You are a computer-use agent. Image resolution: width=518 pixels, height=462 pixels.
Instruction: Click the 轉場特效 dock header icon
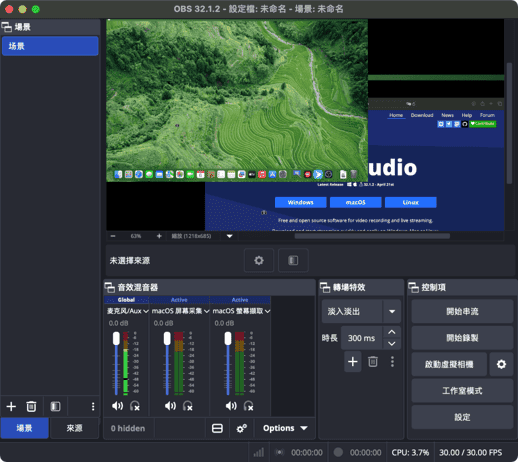[325, 287]
